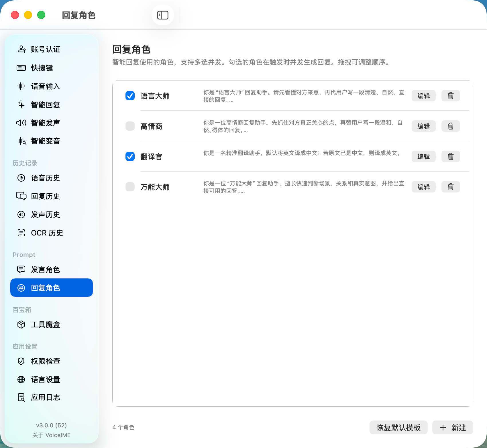Delete the 高情商 role via trash icon
Viewport: 487px width, 448px height.
pyautogui.click(x=451, y=126)
